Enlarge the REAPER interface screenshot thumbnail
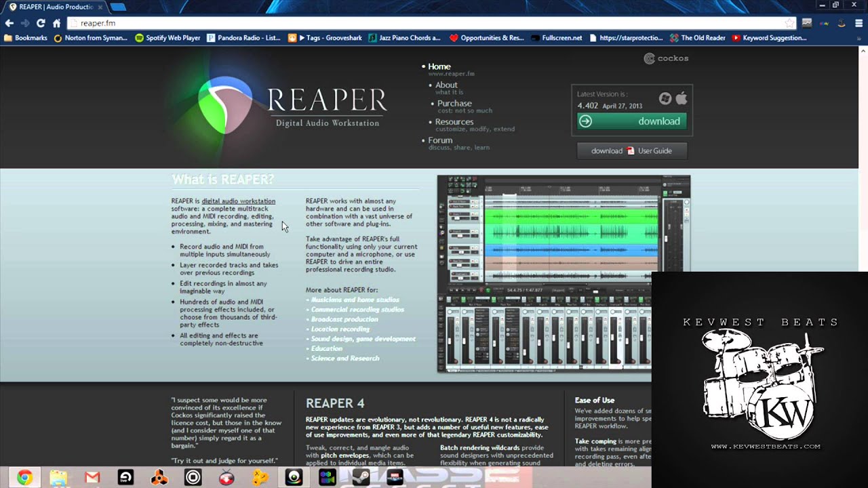Screen dimensions: 868x488 coord(564,274)
